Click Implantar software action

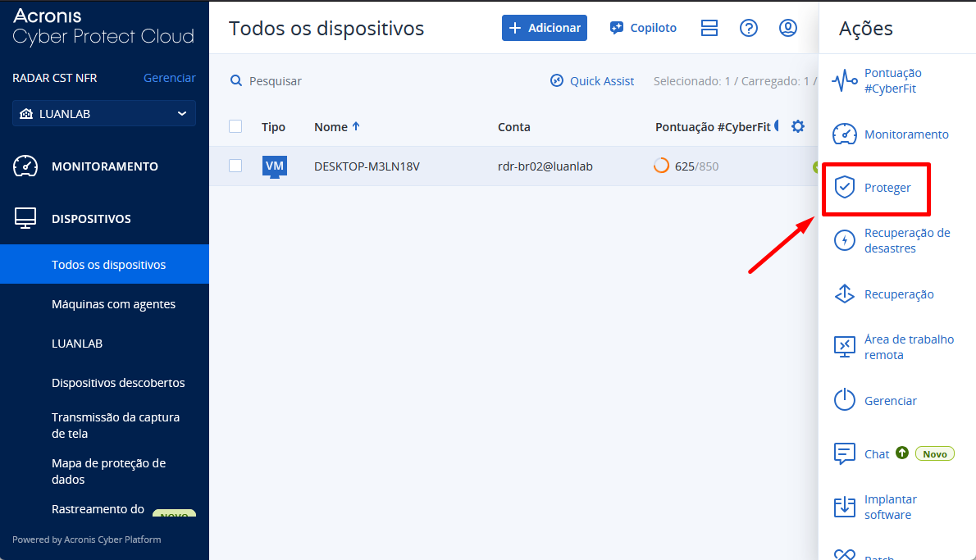[889, 507]
